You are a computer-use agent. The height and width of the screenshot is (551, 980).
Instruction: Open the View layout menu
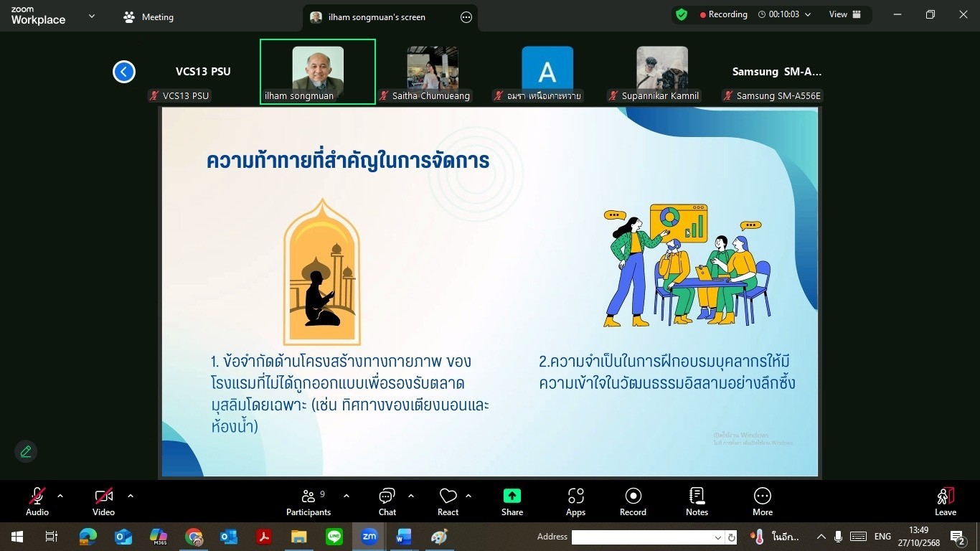pyautogui.click(x=844, y=14)
